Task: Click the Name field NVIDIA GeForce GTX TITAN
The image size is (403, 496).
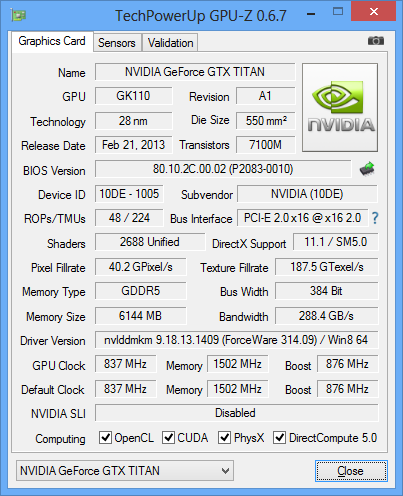Action: 195,72
